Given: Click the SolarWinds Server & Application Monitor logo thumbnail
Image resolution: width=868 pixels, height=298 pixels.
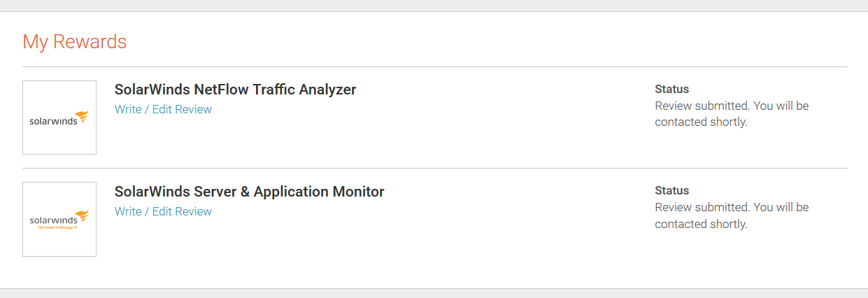Looking at the screenshot, I should [59, 219].
